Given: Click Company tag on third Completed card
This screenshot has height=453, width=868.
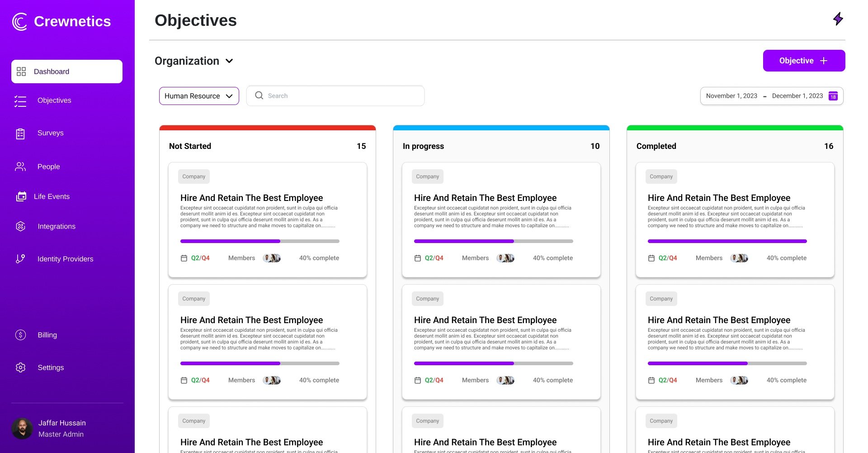Looking at the screenshot, I should tap(661, 421).
